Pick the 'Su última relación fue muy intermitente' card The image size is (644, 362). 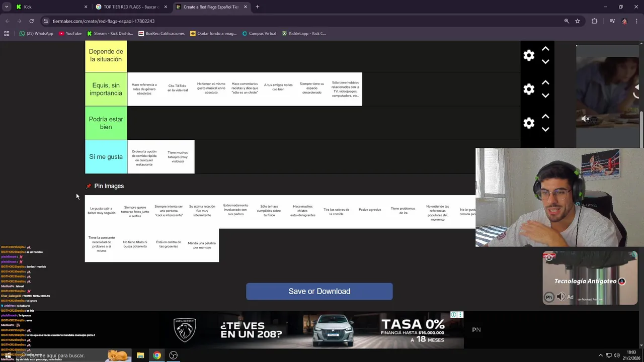tap(202, 212)
